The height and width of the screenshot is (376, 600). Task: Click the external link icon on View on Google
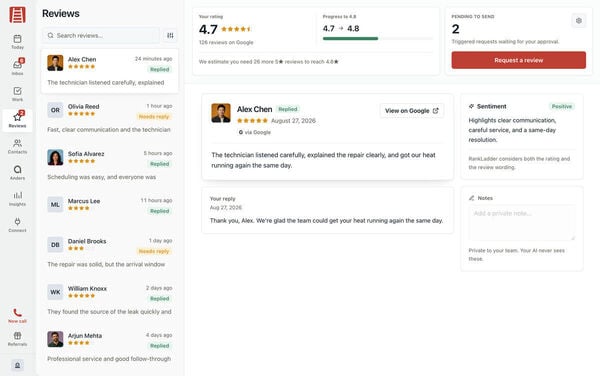click(x=435, y=111)
